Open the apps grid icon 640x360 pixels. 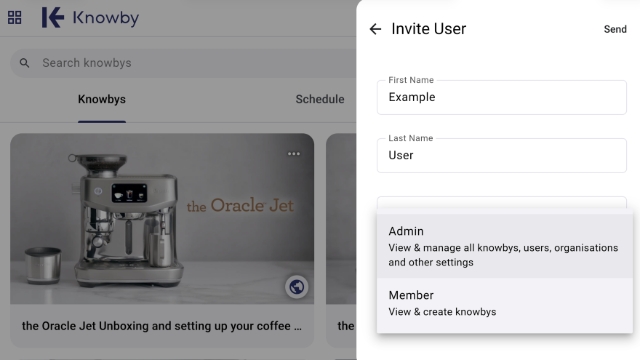pyautogui.click(x=14, y=18)
